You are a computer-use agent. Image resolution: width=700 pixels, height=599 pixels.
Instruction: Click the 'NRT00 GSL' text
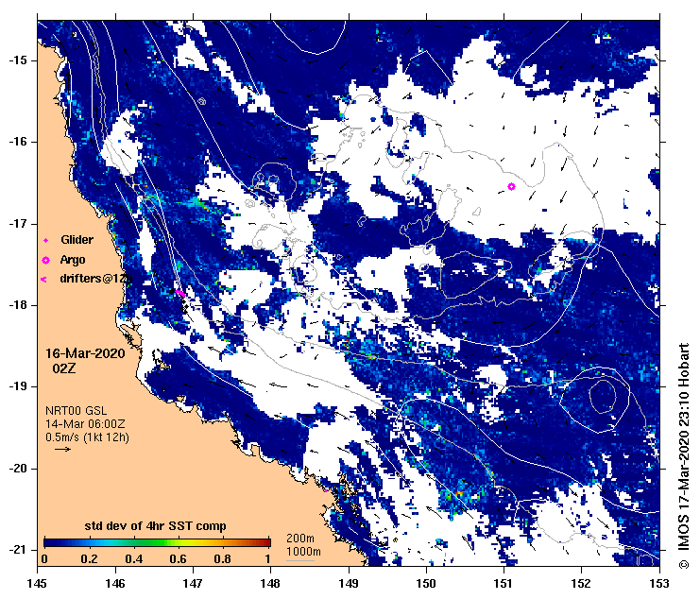[x=76, y=411]
